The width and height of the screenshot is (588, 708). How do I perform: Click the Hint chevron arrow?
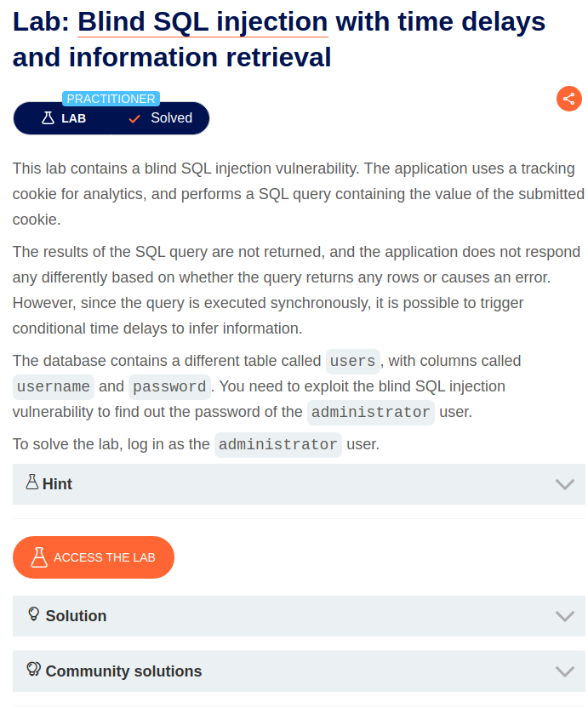pyautogui.click(x=564, y=483)
